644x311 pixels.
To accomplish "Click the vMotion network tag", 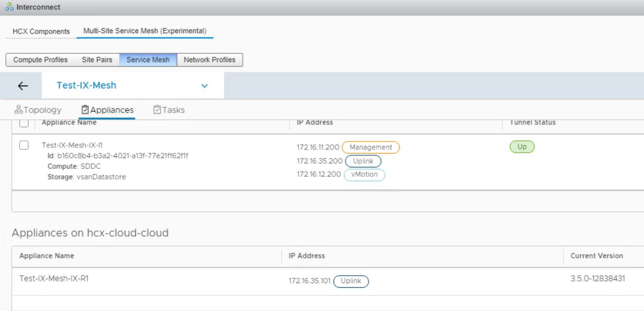I will 364,175.
